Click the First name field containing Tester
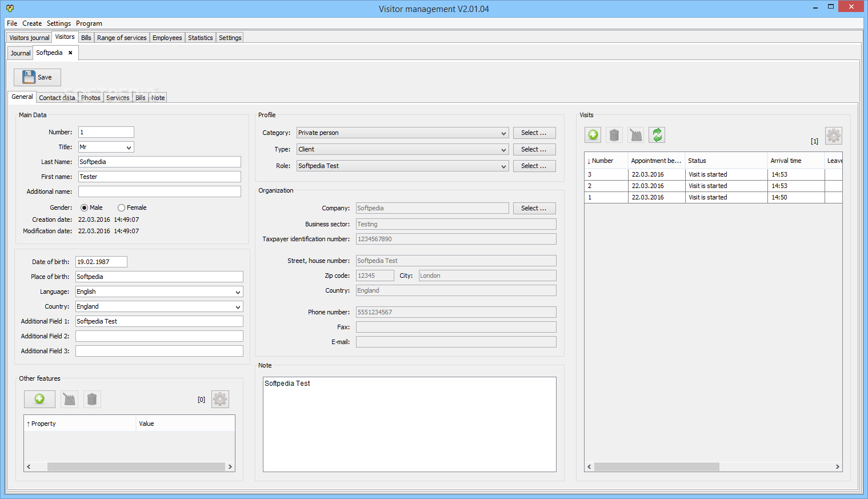This screenshot has width=868, height=499. pos(159,177)
